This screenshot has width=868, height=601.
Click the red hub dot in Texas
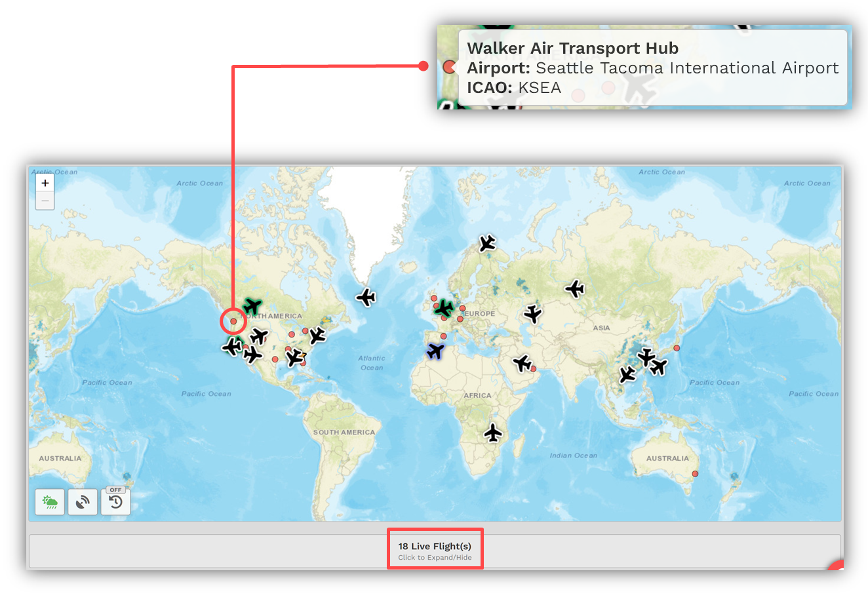pyautogui.click(x=275, y=359)
